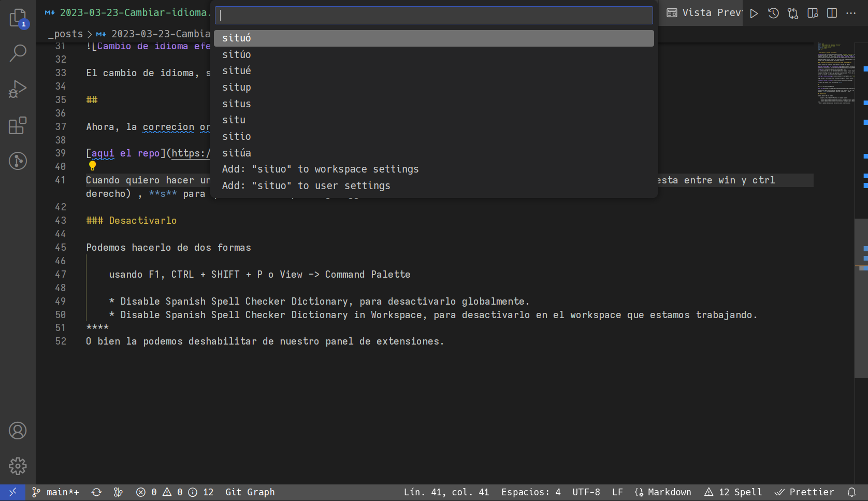
Task: Open the Search view icon
Action: pyautogui.click(x=18, y=53)
